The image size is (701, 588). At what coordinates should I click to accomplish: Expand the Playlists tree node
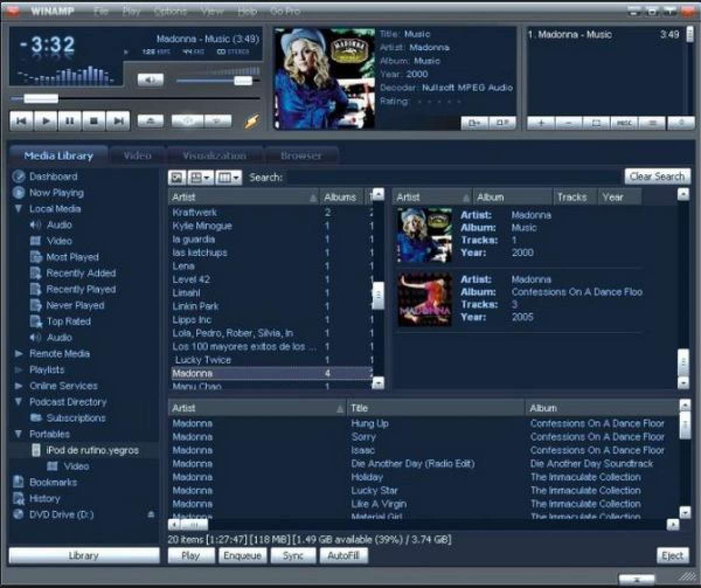click(x=19, y=370)
